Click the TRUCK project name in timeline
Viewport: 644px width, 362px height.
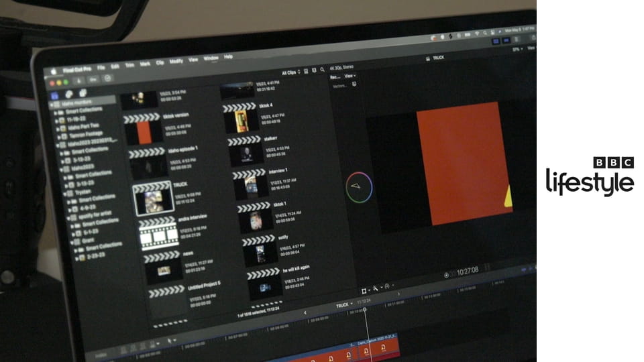(343, 305)
